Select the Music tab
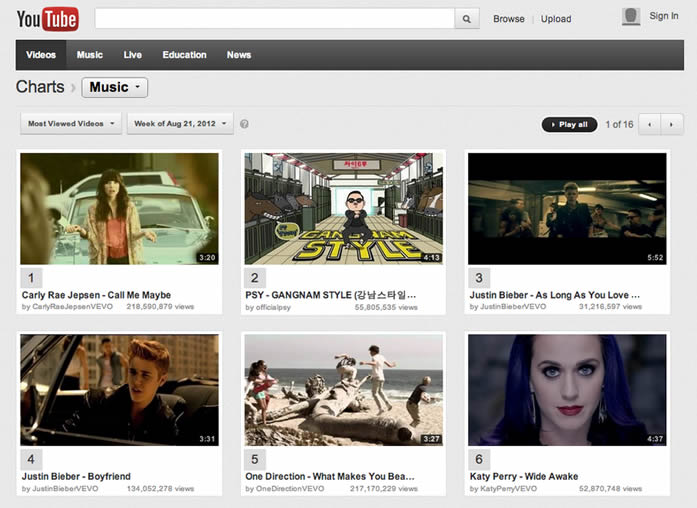697x508 pixels. [89, 55]
